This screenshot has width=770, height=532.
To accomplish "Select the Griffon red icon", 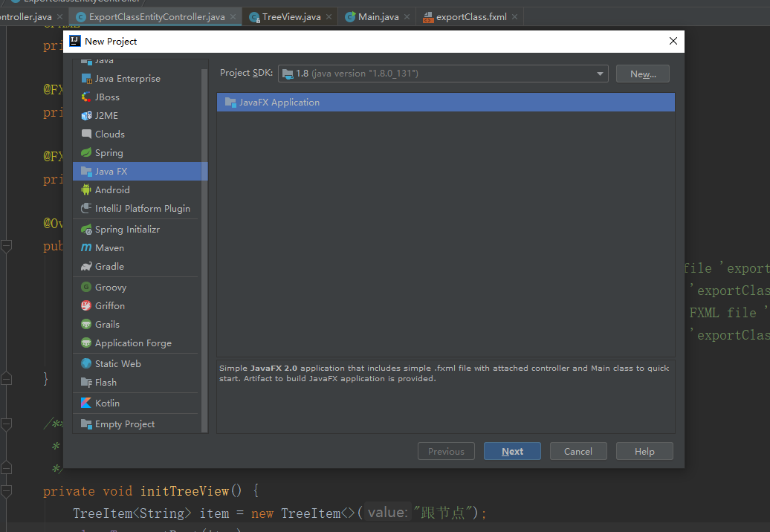I will tap(86, 306).
